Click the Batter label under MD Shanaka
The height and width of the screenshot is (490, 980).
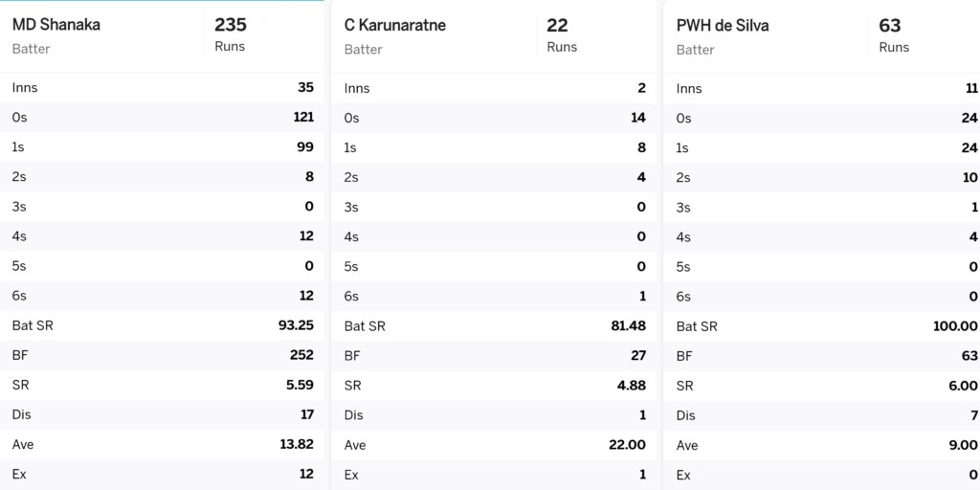coord(32,49)
